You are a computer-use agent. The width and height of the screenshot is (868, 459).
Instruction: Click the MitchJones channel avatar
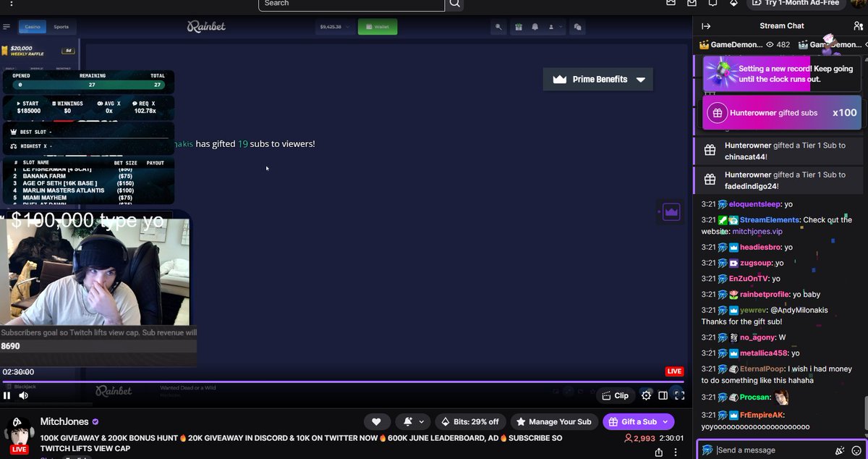(x=20, y=434)
